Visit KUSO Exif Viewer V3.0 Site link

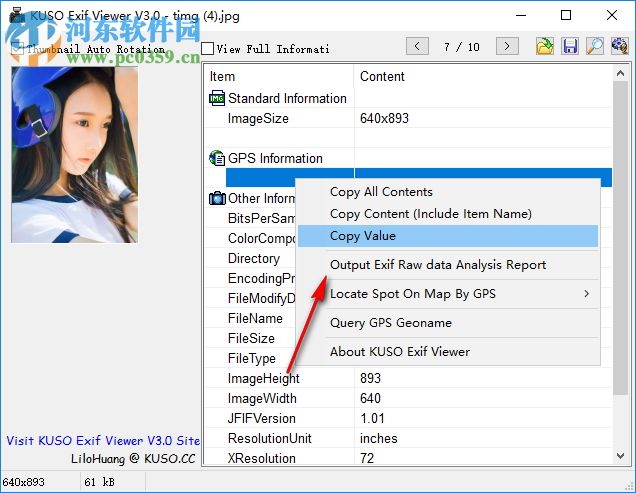point(103,441)
